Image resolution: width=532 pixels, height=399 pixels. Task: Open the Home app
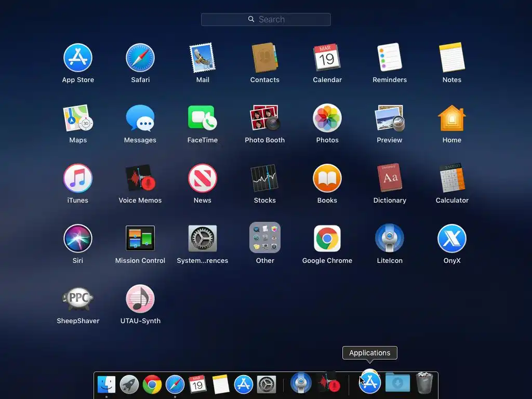click(x=452, y=118)
